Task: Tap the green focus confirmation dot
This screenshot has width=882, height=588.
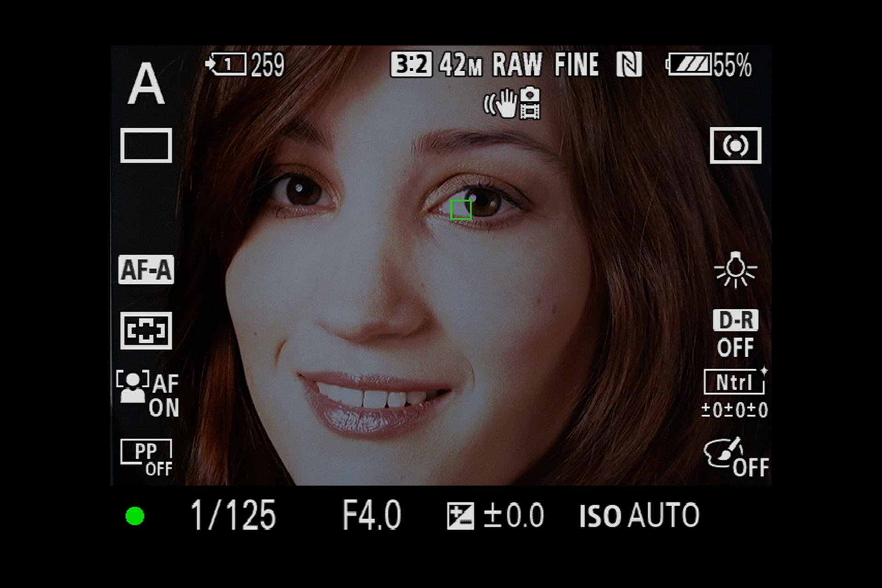Action: (x=135, y=516)
